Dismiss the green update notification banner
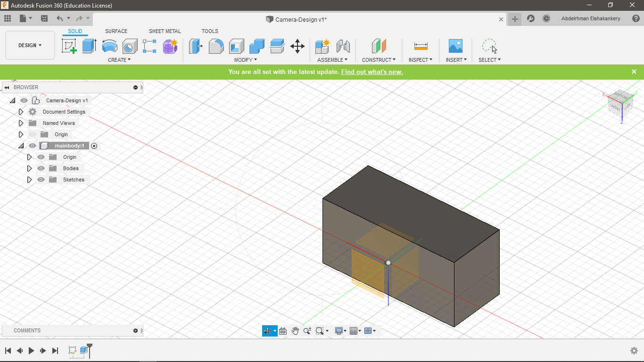The height and width of the screenshot is (362, 644). (634, 72)
